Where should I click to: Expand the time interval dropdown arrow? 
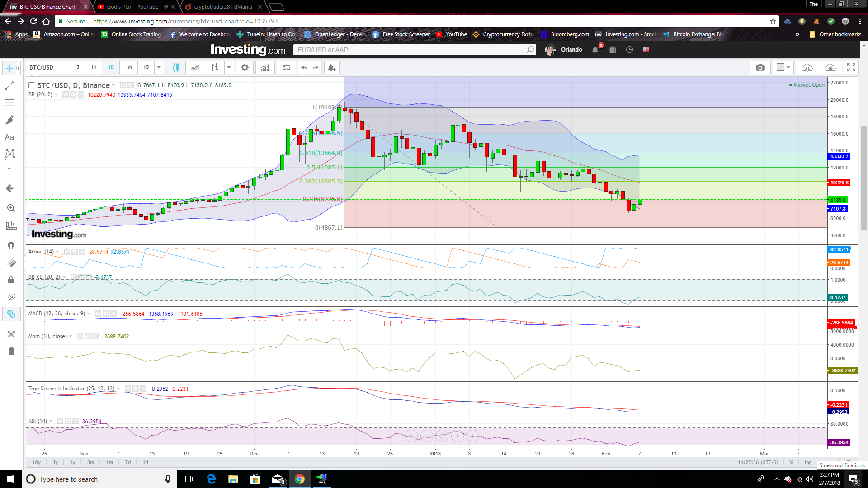[x=159, y=67]
